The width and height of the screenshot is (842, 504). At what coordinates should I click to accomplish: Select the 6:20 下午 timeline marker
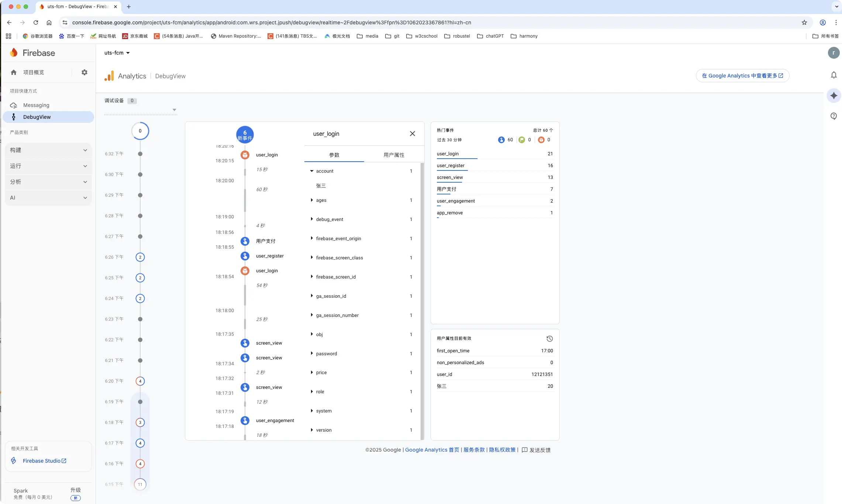[x=140, y=381]
